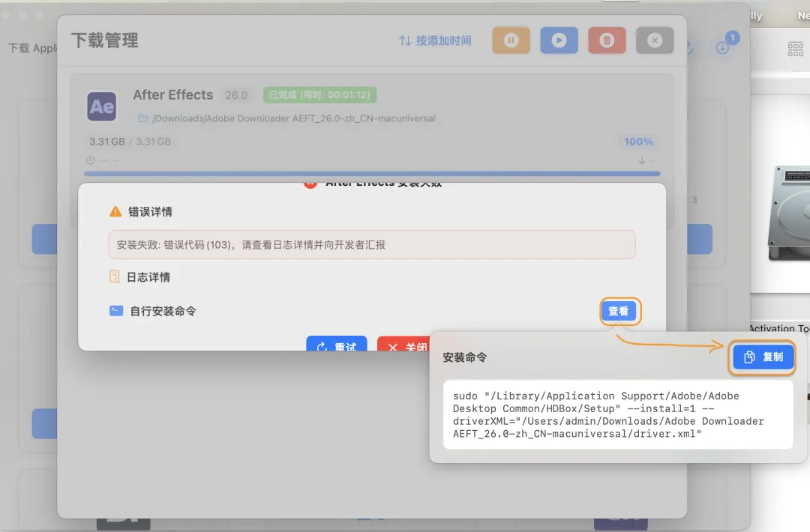
Task: Click the After Effects Ae app icon
Action: 102,106
